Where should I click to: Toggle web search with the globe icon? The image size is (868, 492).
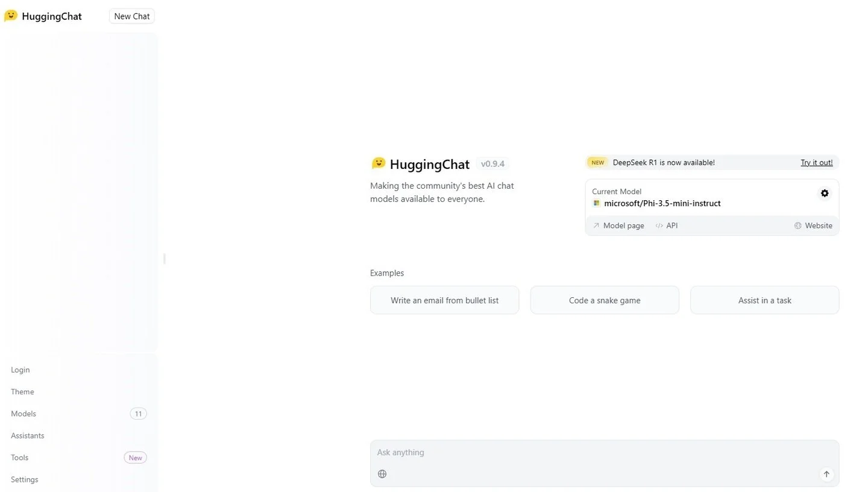coord(382,474)
